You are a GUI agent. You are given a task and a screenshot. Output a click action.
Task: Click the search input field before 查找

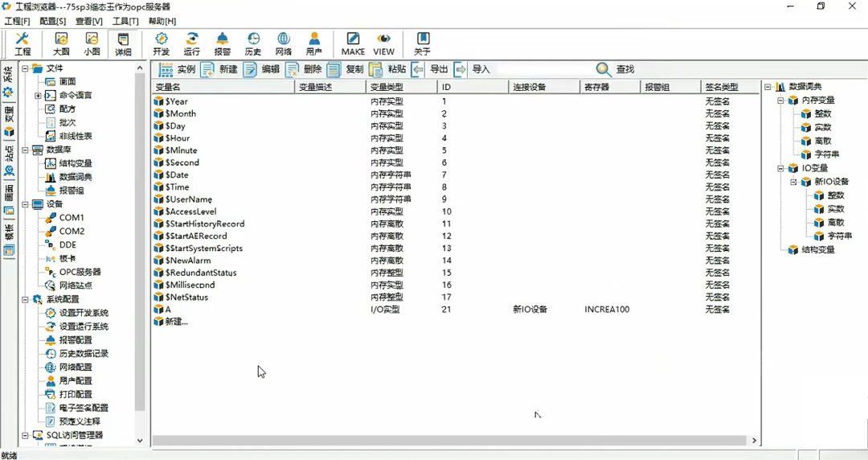pos(544,69)
